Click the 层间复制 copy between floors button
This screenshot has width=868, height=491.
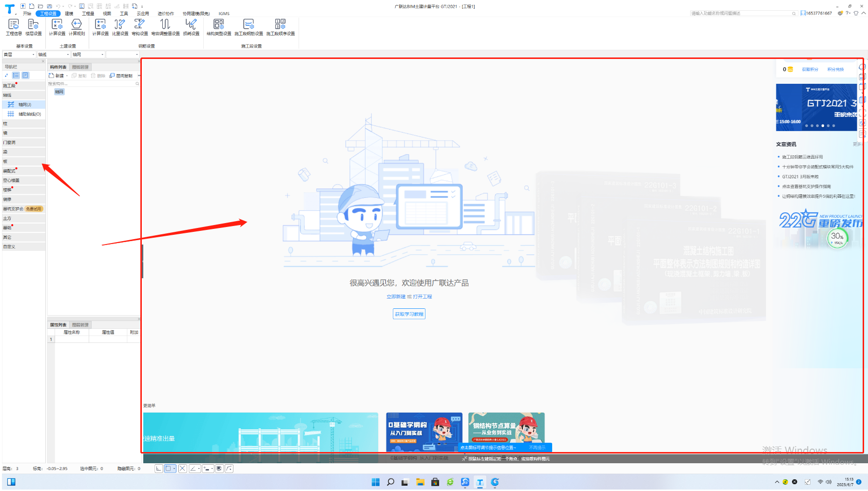click(x=121, y=76)
